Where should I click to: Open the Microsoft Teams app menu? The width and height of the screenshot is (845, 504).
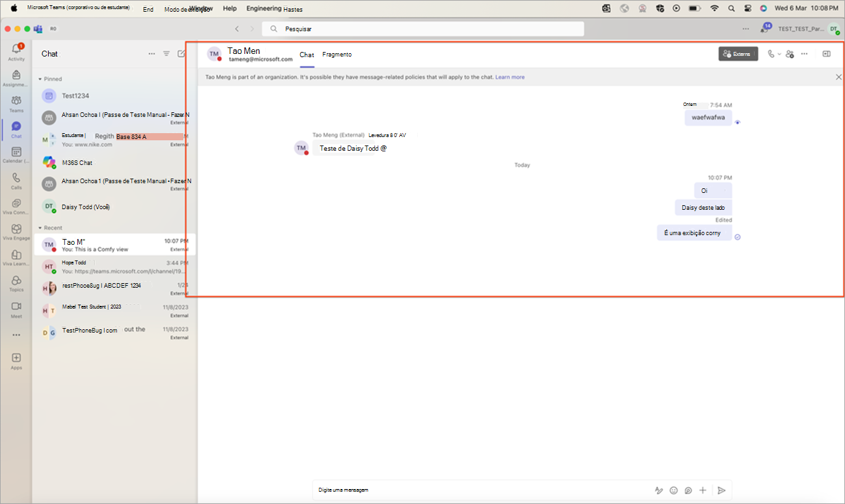(x=79, y=8)
